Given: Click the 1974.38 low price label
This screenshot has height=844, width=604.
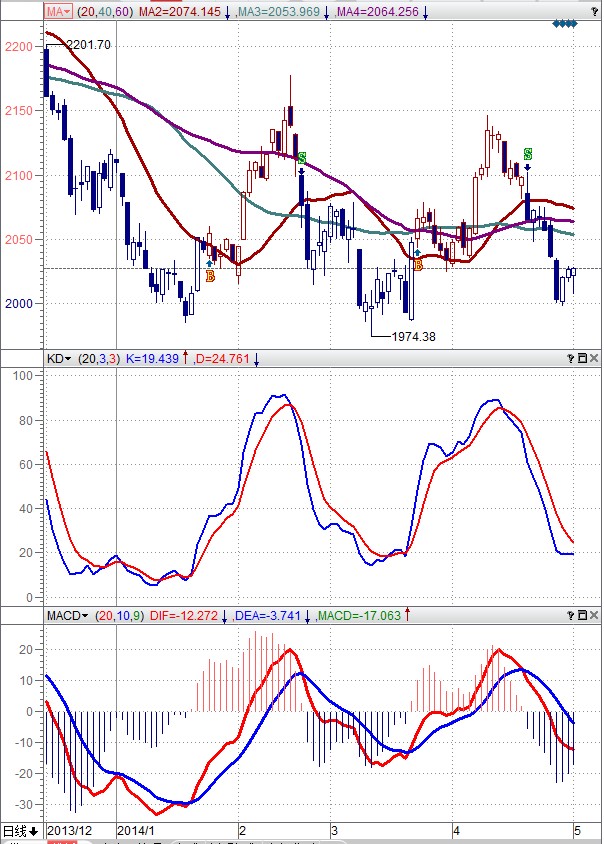Looking at the screenshot, I should [x=413, y=336].
